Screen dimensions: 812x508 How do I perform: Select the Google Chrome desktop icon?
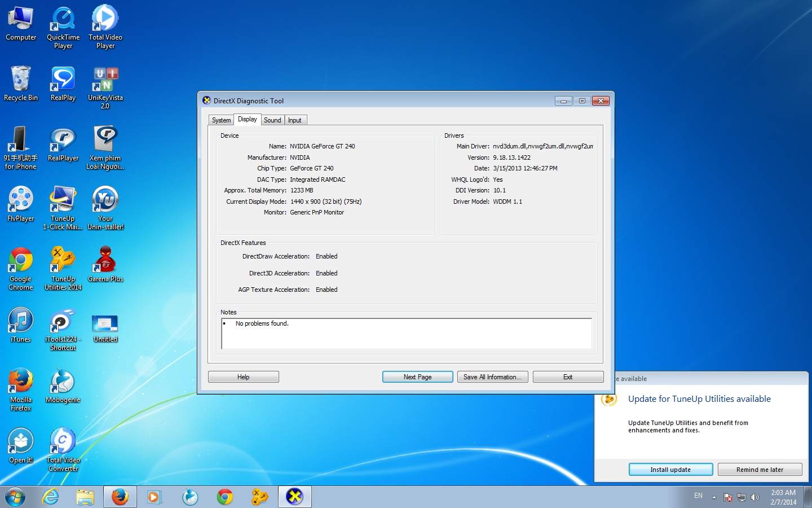pyautogui.click(x=21, y=269)
